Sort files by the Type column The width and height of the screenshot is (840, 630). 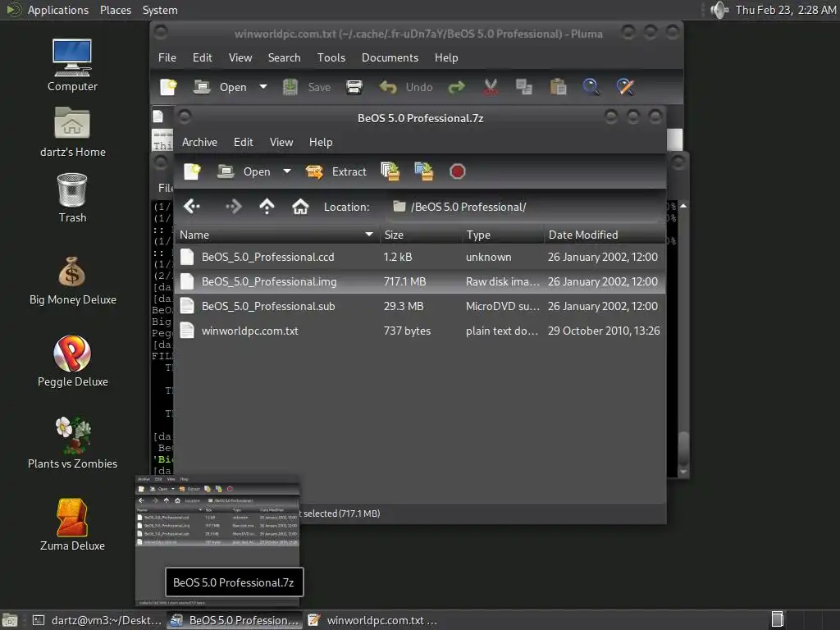(503, 235)
